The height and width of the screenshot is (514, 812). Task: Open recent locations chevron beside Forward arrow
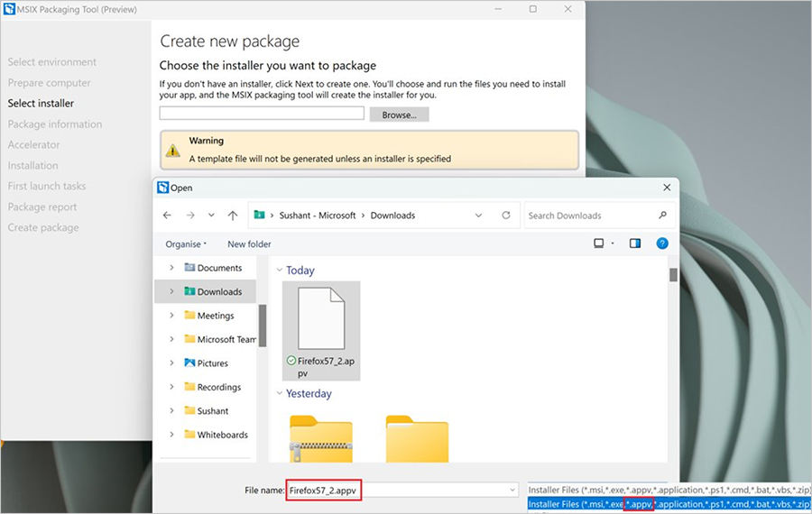point(211,216)
